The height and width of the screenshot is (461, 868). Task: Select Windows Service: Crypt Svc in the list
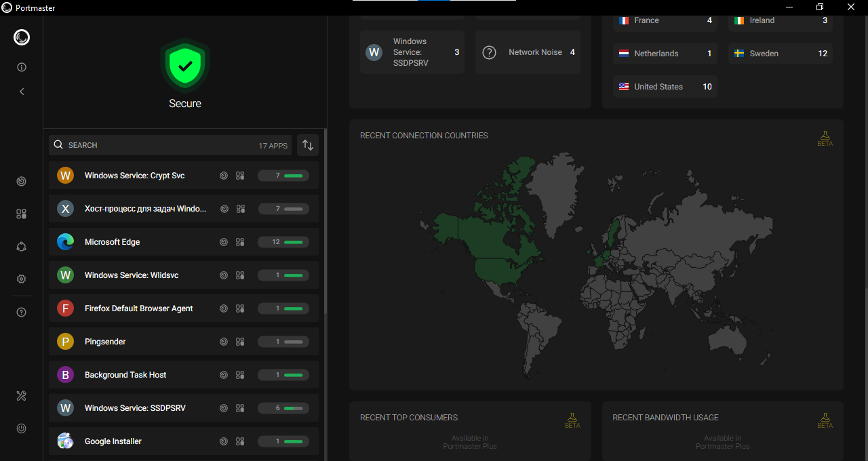coord(184,176)
